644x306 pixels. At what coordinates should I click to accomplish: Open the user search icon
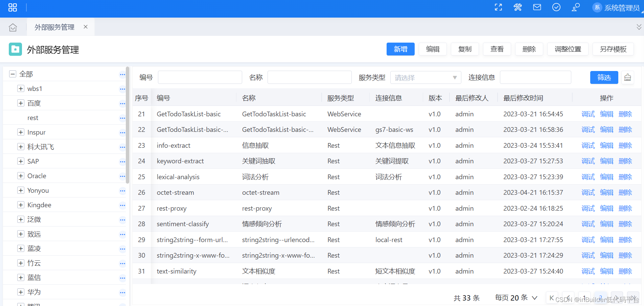(x=576, y=7)
